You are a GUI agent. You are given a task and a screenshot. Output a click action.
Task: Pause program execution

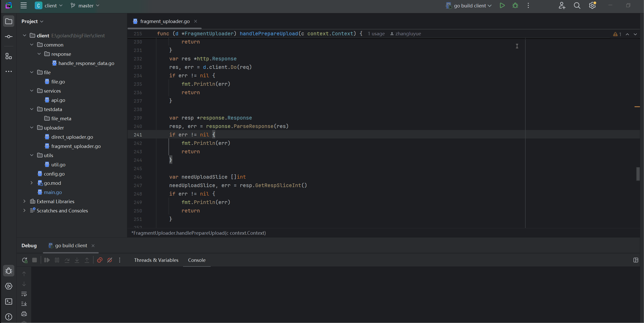57,260
